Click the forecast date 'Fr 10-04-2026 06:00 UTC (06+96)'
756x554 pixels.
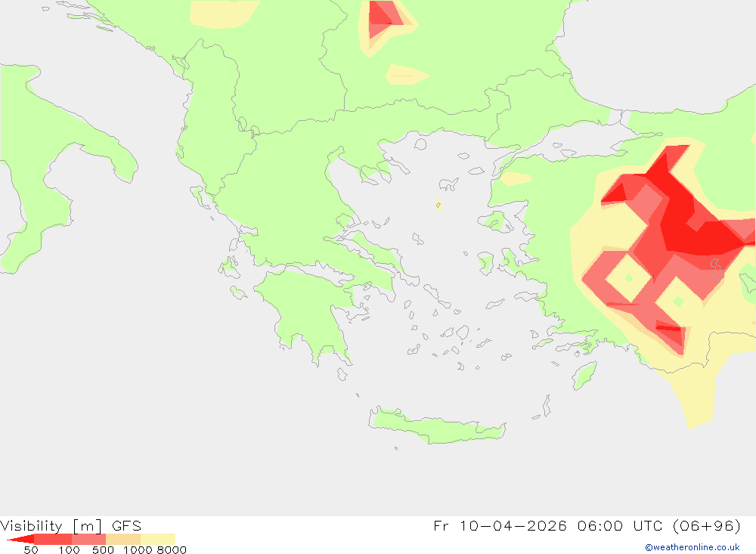[587, 525]
